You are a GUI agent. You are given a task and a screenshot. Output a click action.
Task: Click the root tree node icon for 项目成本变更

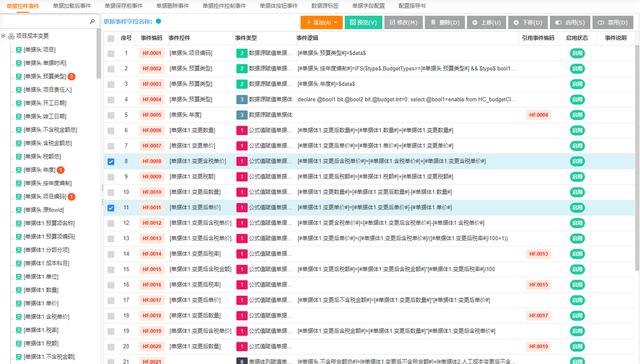coord(11,36)
